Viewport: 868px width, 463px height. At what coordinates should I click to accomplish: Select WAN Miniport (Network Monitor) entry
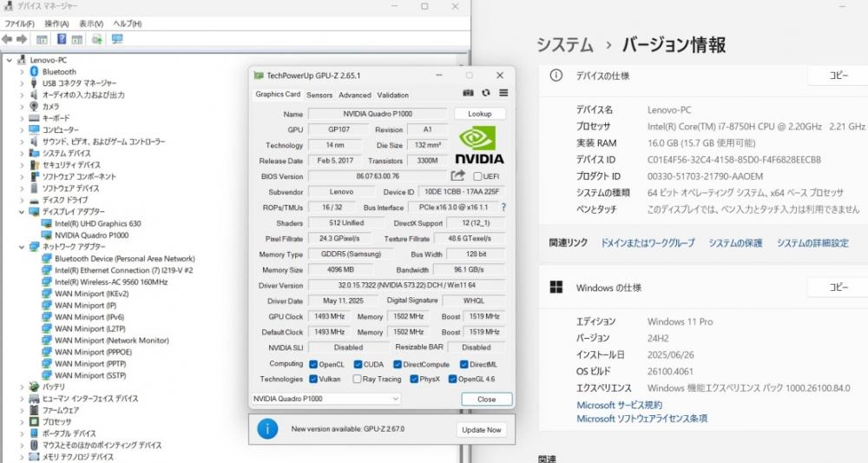tap(111, 340)
